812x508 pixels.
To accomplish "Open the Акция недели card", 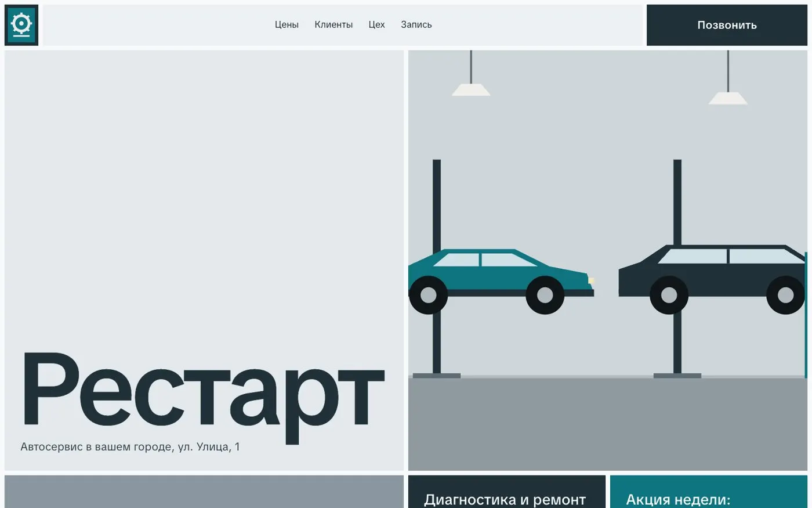I will tap(708, 492).
